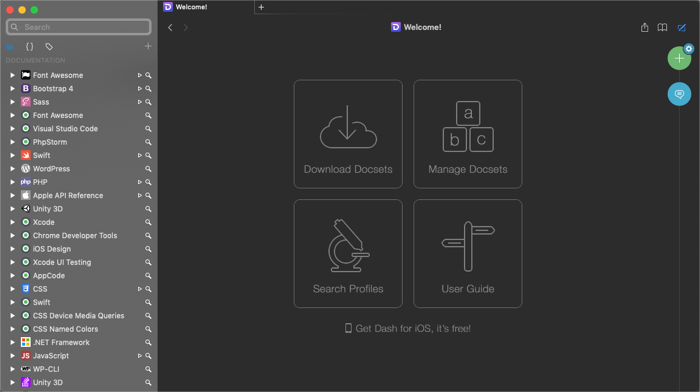
Task: Expand the JavaScript docset
Action: pyautogui.click(x=12, y=356)
